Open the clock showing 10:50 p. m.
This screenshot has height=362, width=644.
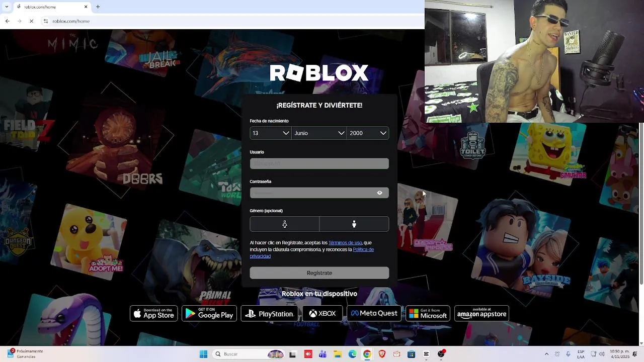coord(620,354)
